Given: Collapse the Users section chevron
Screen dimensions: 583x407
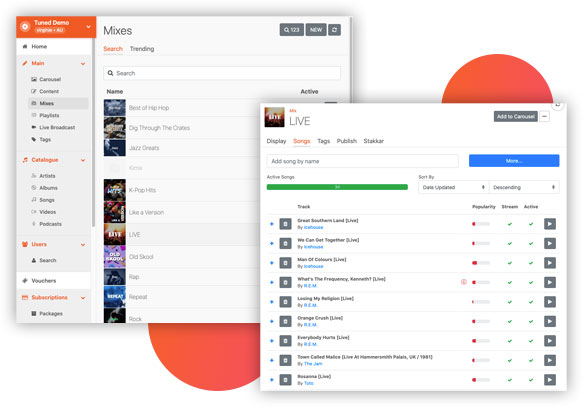Looking at the screenshot, I should [83, 245].
